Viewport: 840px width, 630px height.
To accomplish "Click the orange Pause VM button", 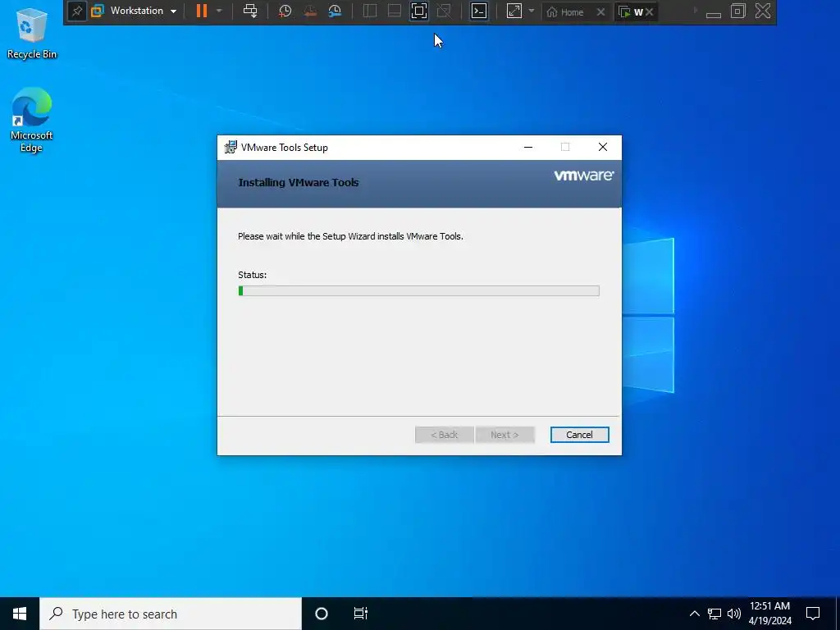I will [x=202, y=11].
